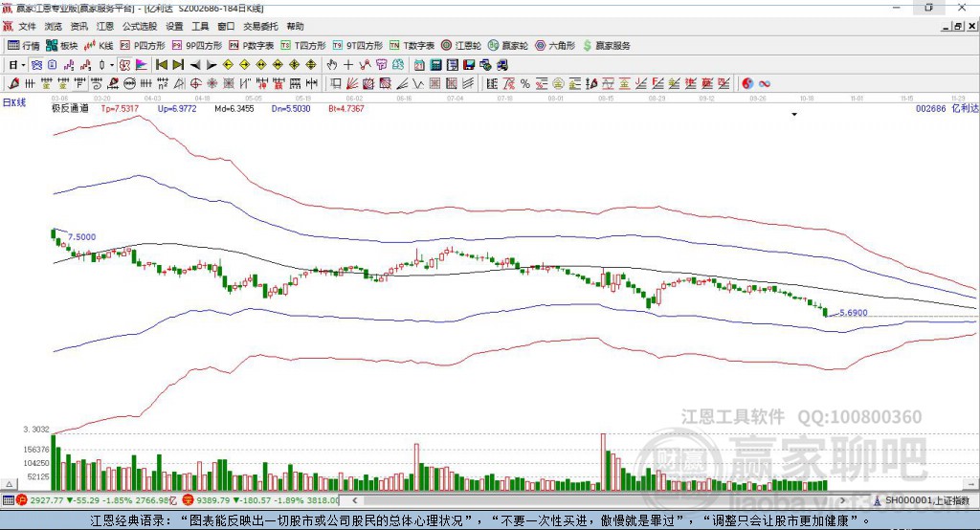Viewport: 980px width, 530px height.
Task: Open the 设置 menu
Action: [x=174, y=26]
